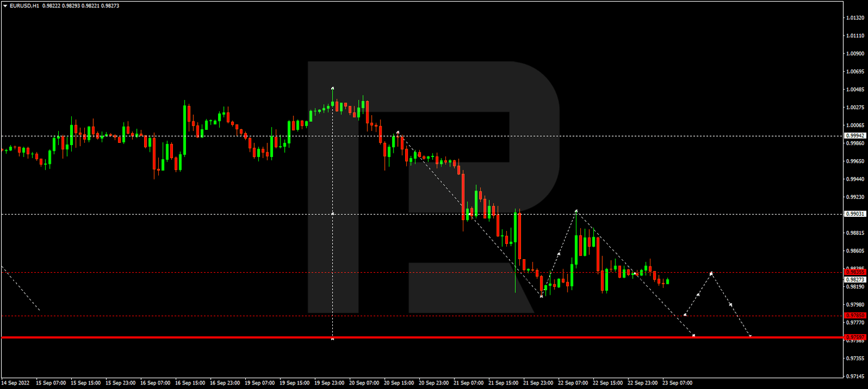The width and height of the screenshot is (868, 389).
Task: Select the white dashed line at 0.99031
Action: point(422,214)
